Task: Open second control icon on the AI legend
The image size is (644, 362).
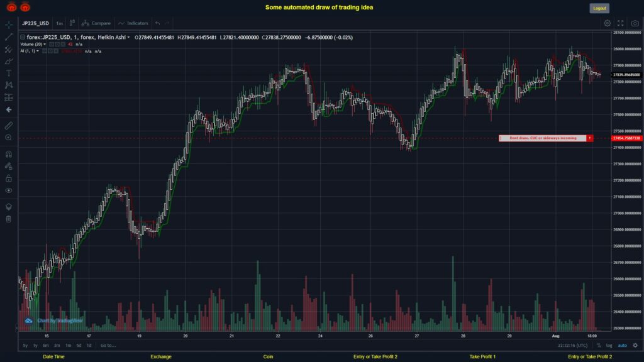Action: (50, 52)
